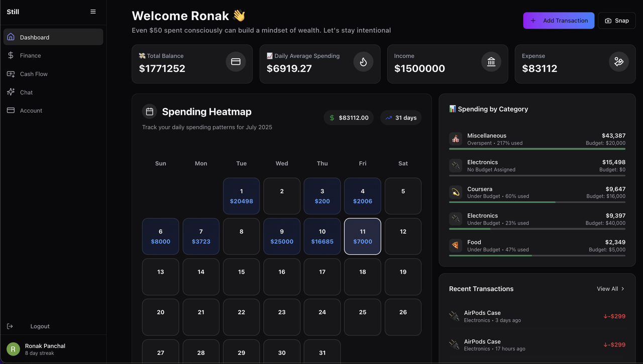Image resolution: width=643 pixels, height=364 pixels.
Task: Select July 7 cell showing $3723
Action: [x=201, y=236]
